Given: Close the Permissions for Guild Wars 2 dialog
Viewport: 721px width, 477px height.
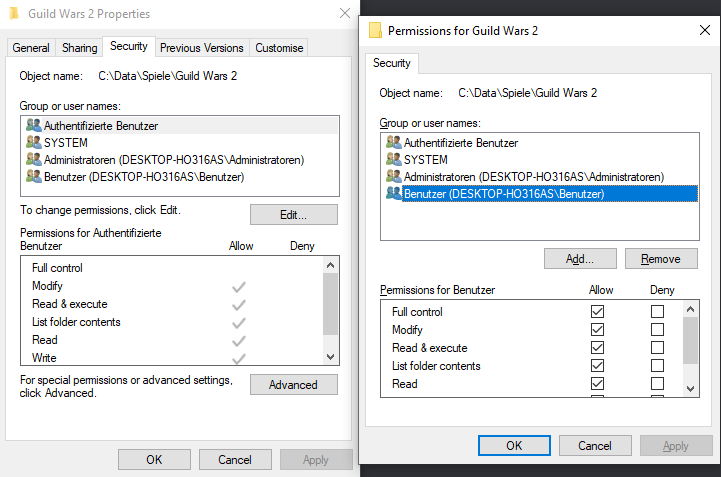Looking at the screenshot, I should click(704, 30).
